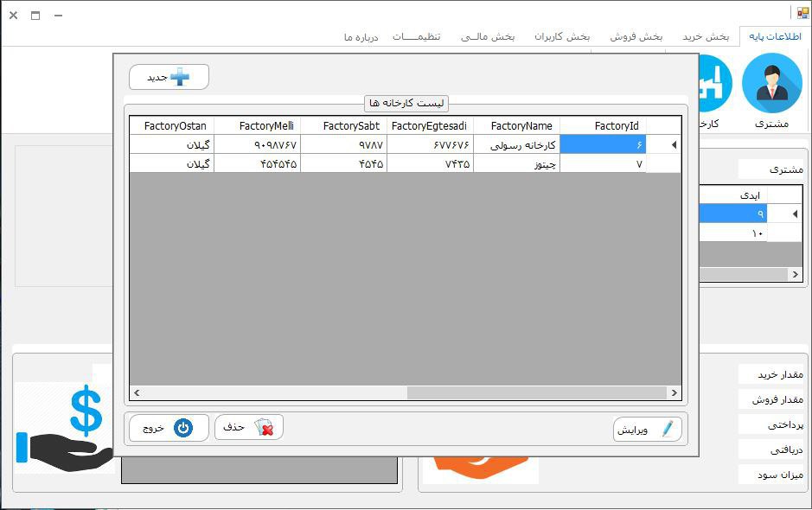Click the مشتری customer avatar icon
Image resolution: width=812 pixels, height=510 pixels.
pyautogui.click(x=771, y=82)
